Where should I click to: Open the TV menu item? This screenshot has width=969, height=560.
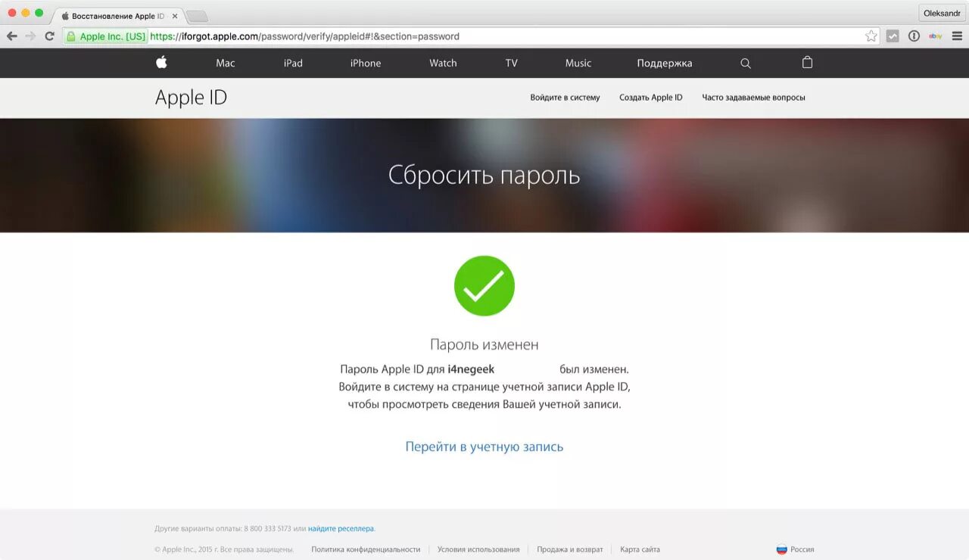point(512,64)
